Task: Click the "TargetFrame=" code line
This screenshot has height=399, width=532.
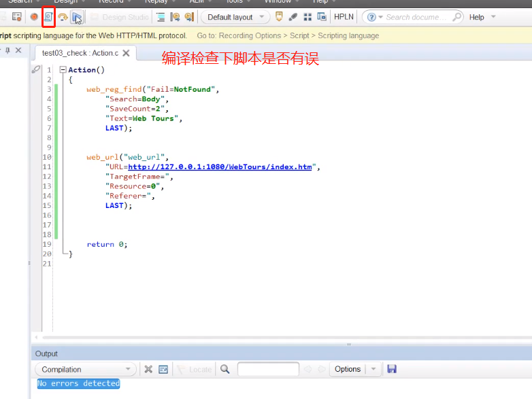Action: 139,177
